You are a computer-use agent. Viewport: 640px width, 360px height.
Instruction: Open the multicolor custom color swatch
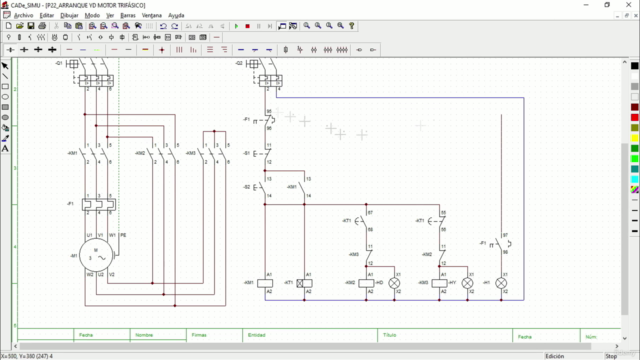tap(635, 189)
